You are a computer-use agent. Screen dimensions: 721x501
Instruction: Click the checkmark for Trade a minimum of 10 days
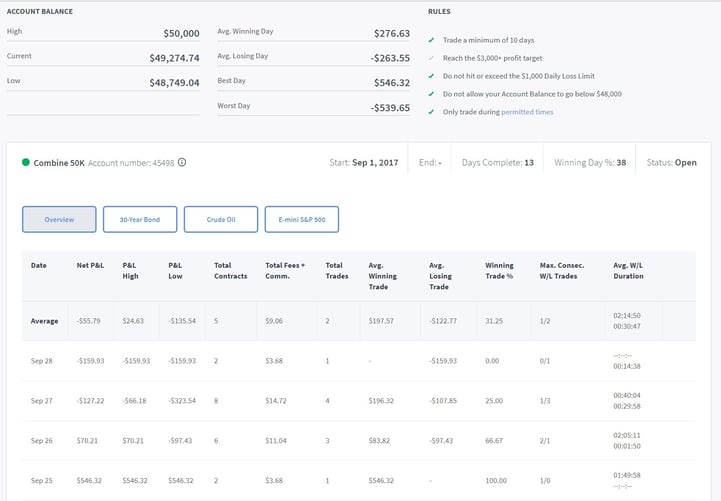(x=431, y=40)
